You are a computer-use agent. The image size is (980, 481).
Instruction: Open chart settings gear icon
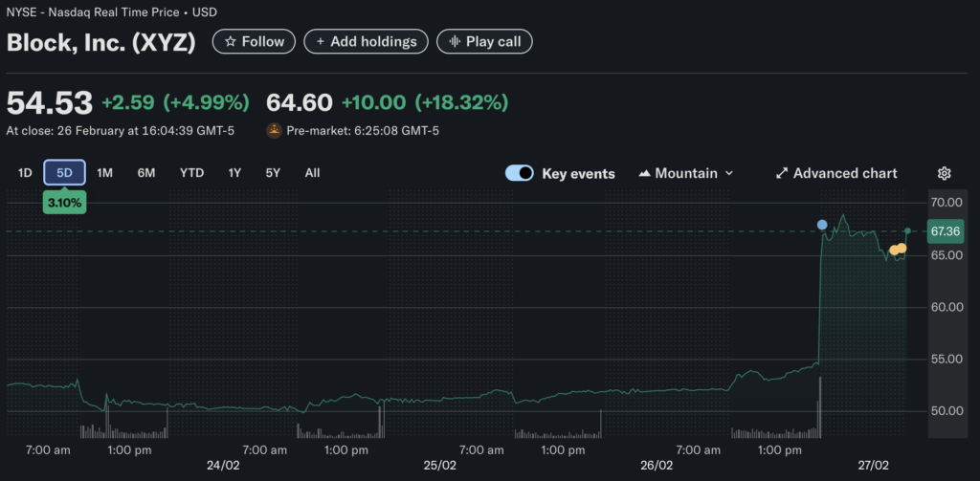click(944, 173)
